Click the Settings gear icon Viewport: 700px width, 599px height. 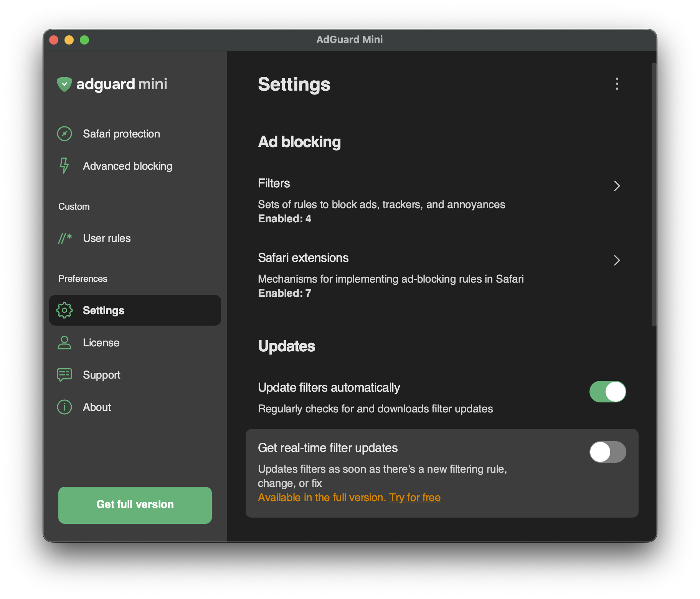(x=64, y=310)
